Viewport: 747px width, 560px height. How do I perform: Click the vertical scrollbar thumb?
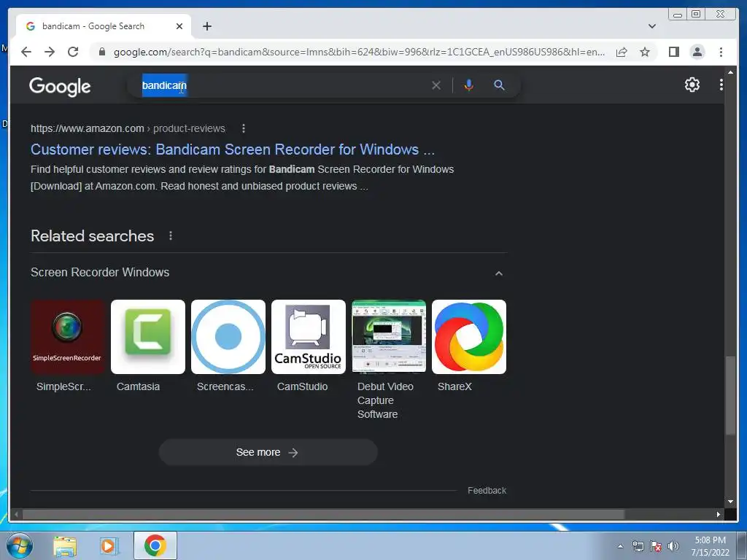tap(730, 395)
